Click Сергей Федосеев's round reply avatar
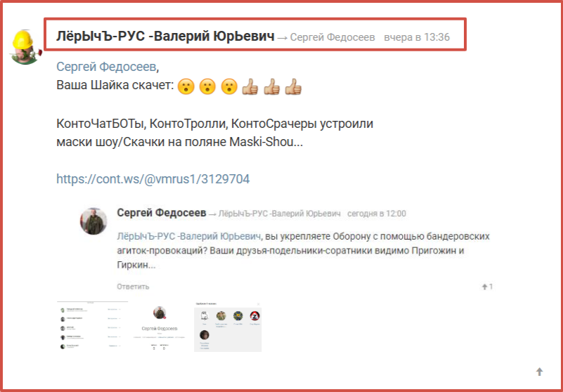Screen dimensions: 563x392 tap(93, 221)
